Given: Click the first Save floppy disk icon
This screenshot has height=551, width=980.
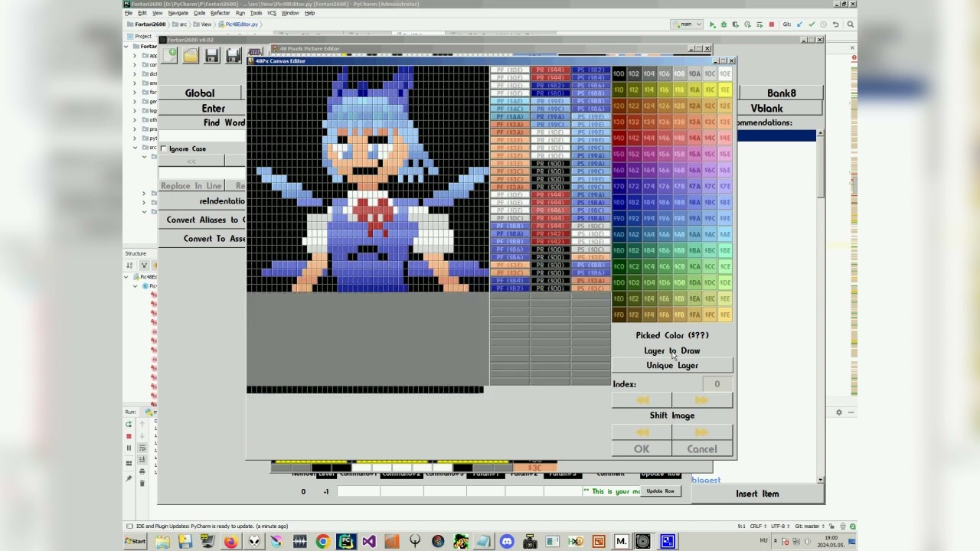Looking at the screenshot, I should [x=212, y=55].
